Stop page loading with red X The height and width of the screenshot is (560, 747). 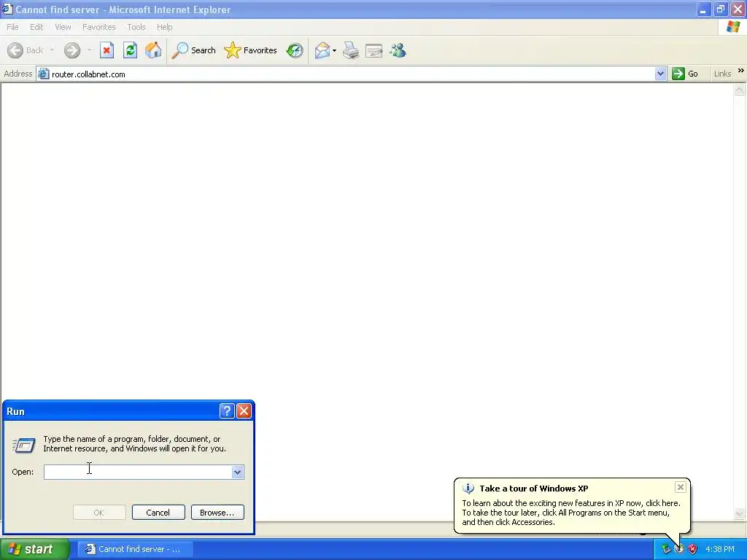[x=107, y=50]
